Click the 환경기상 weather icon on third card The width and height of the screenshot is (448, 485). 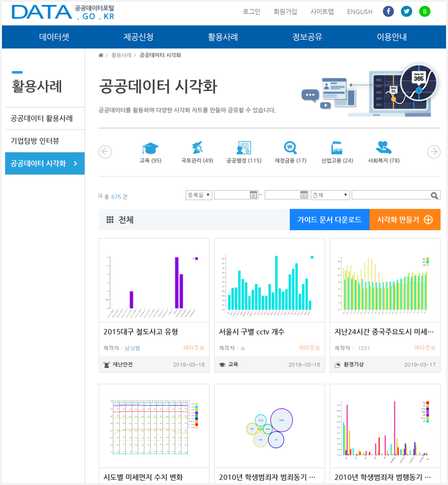338,365
